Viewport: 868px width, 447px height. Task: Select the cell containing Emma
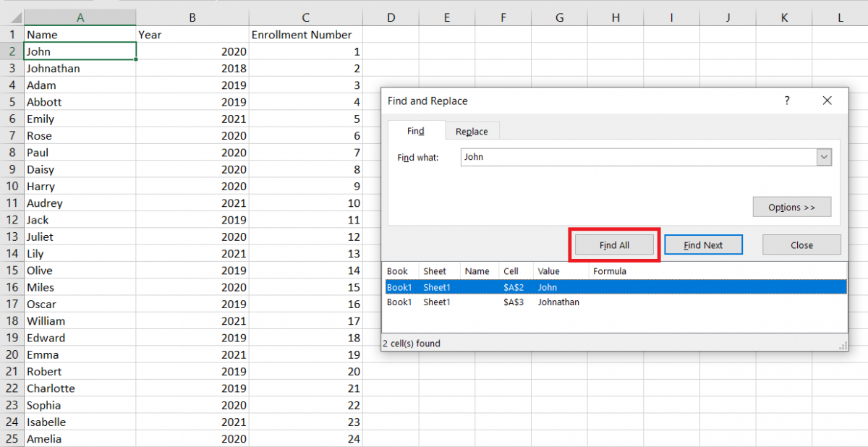tap(80, 355)
